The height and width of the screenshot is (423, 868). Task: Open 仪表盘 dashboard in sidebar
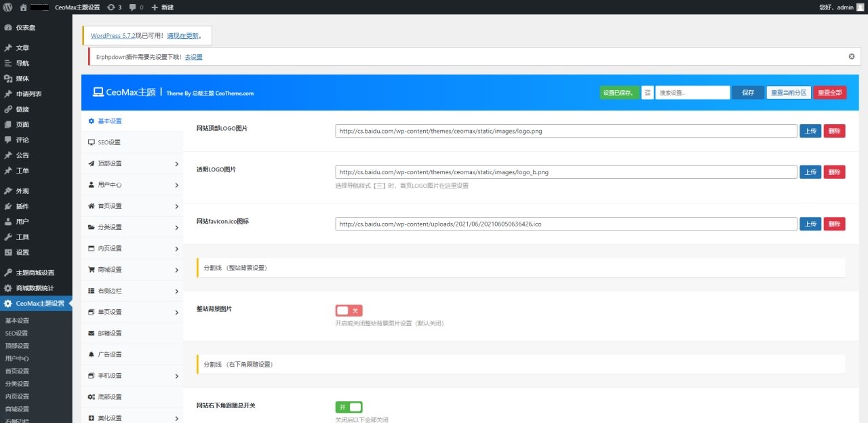tap(36, 28)
